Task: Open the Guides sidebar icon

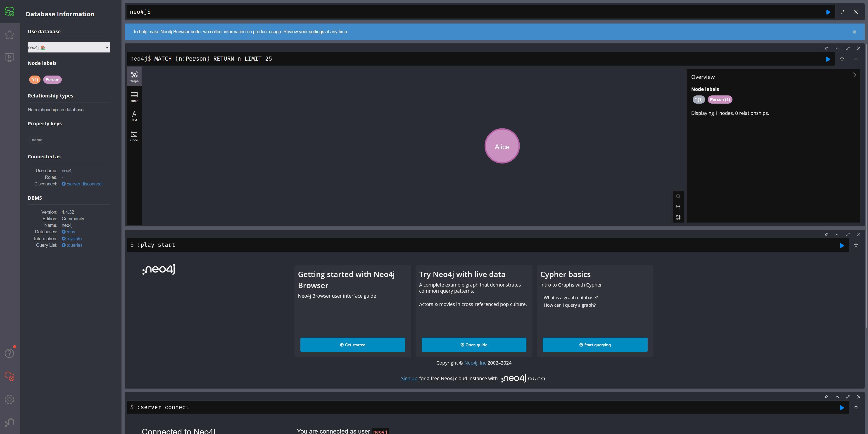Action: coord(10,58)
